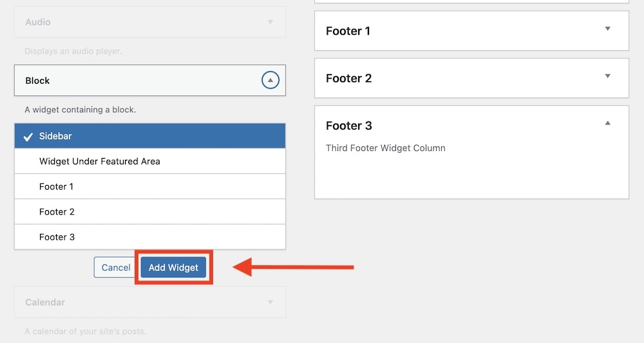Open the Footer 2 panel heading
The height and width of the screenshot is (343, 644).
(349, 79)
